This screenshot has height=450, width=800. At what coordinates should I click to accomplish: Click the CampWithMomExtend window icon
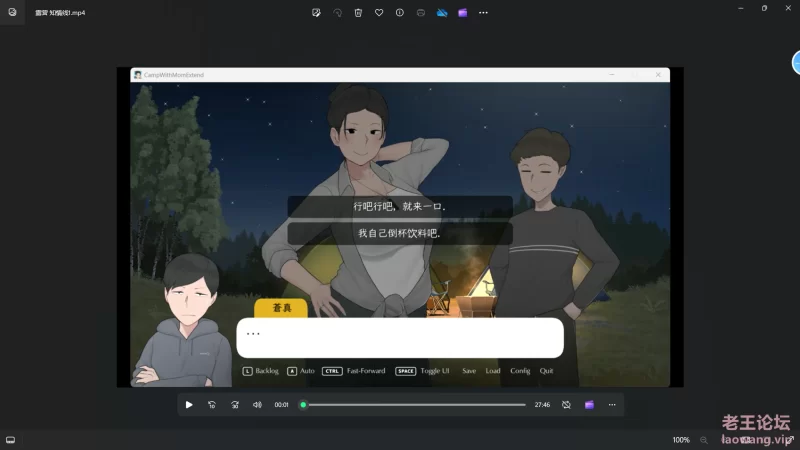click(x=137, y=75)
